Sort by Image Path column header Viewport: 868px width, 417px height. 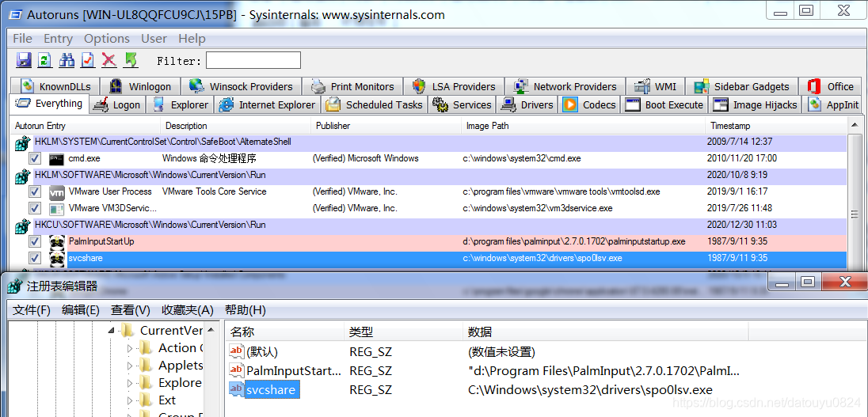coord(584,126)
